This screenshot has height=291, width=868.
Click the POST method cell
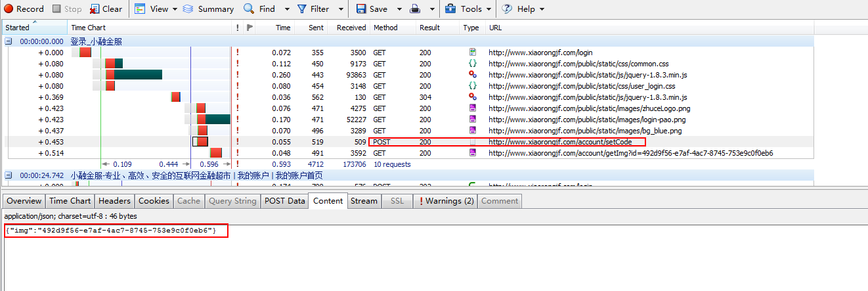pos(381,142)
